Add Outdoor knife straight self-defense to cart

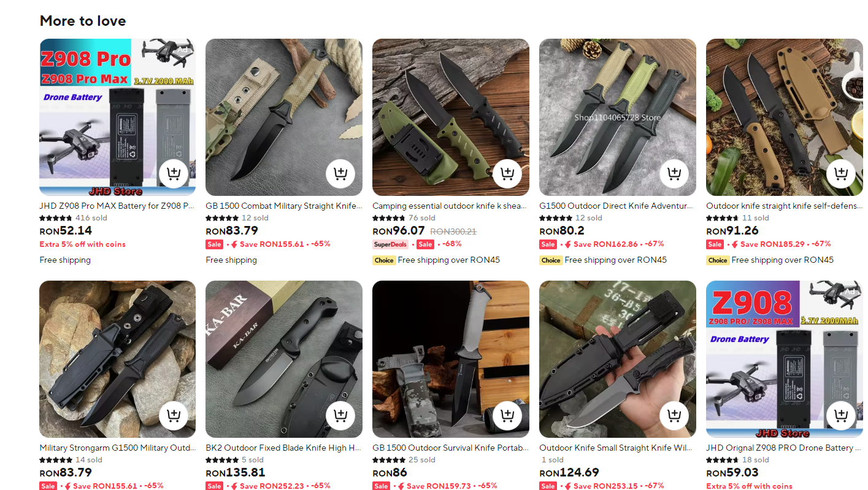[841, 174]
